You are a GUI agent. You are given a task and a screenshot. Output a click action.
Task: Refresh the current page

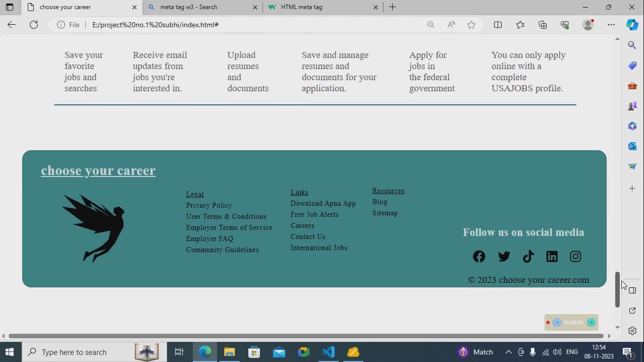point(34,25)
